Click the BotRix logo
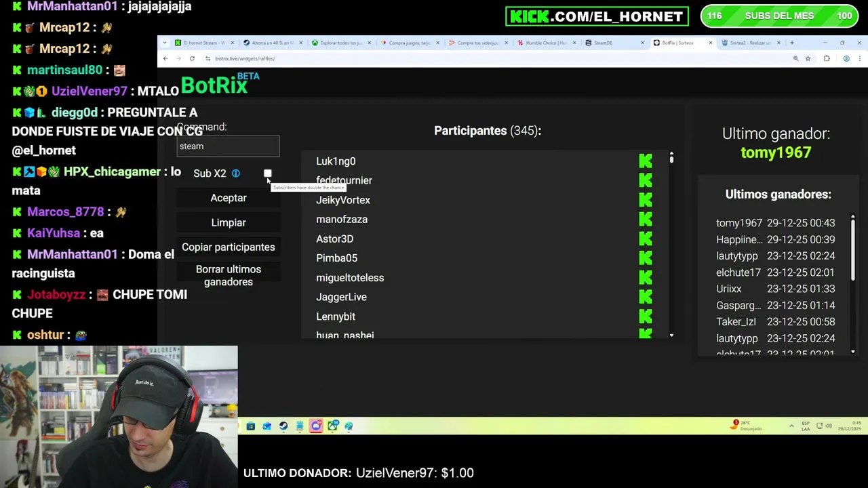The image size is (868, 488). tap(220, 83)
